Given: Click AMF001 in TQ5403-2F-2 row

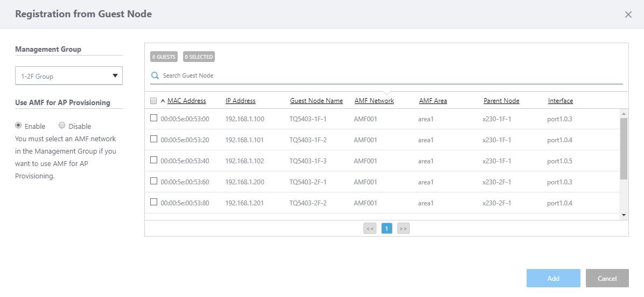Looking at the screenshot, I should tap(366, 203).
